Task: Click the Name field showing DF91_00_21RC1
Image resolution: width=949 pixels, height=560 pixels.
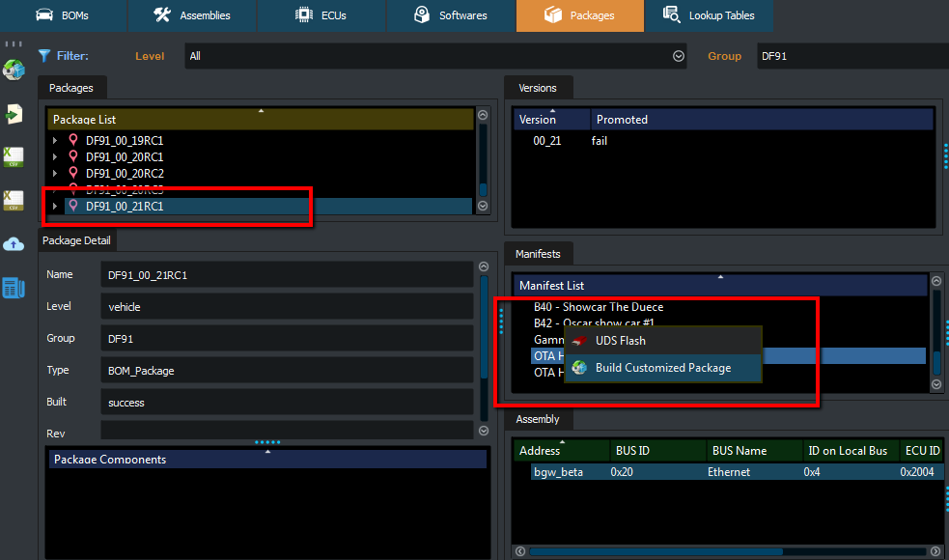Action: coord(287,275)
